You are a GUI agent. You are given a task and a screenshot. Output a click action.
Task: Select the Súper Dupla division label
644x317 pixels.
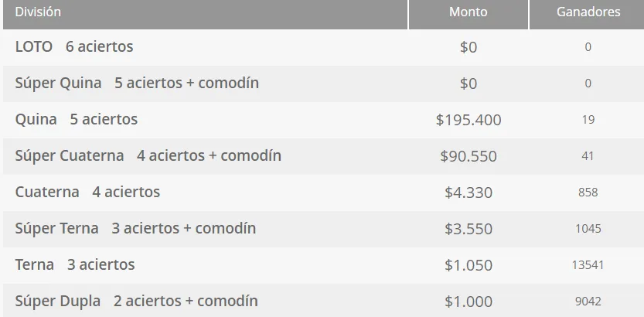point(137,302)
